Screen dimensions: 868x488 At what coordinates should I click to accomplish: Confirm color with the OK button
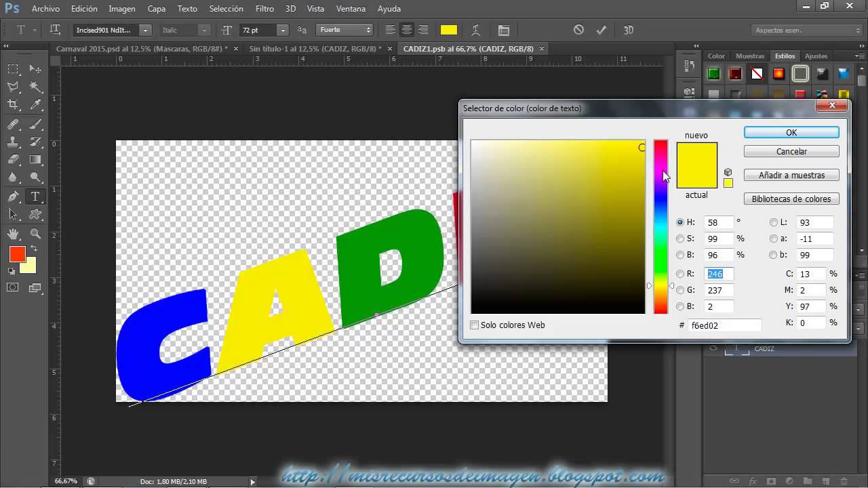[x=791, y=132]
